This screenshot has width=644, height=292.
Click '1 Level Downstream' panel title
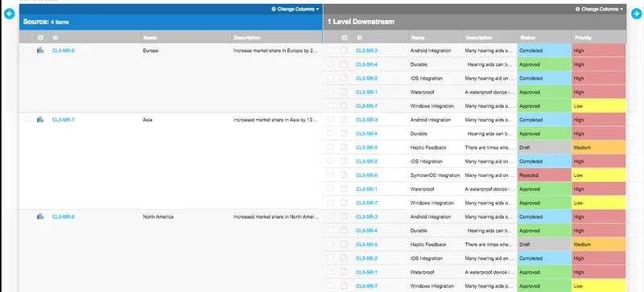coord(361,22)
